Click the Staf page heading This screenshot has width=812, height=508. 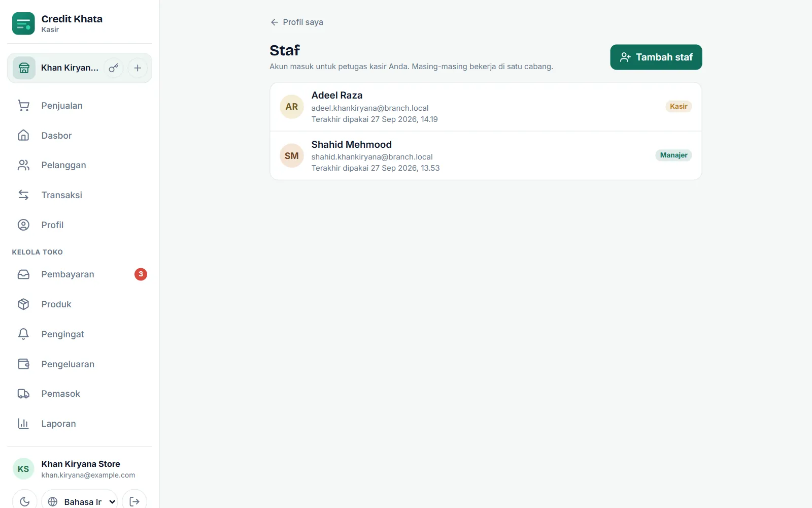point(285,50)
